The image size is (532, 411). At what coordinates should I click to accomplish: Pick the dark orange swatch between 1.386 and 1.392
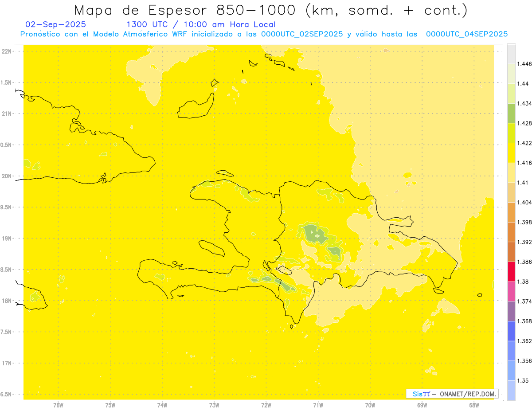point(511,252)
